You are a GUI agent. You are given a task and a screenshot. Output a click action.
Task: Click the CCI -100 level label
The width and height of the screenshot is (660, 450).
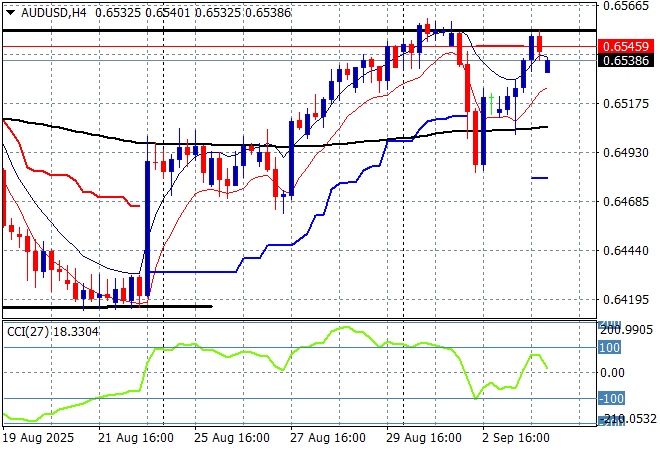click(x=612, y=398)
